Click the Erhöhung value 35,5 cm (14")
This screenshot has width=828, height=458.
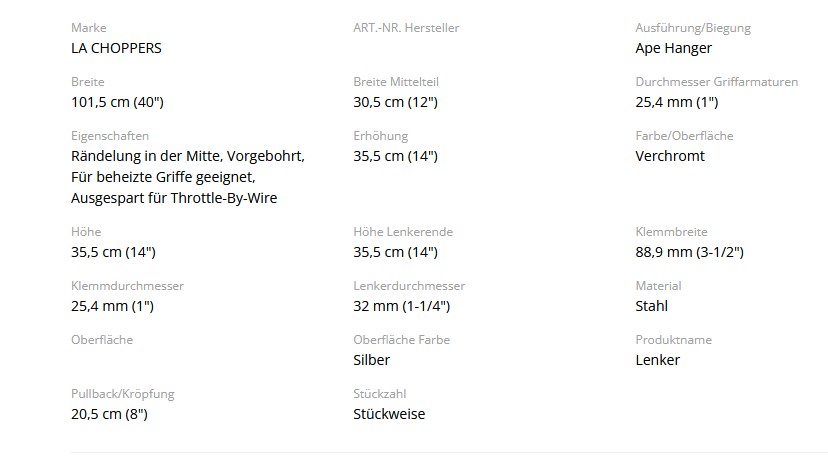(x=396, y=156)
